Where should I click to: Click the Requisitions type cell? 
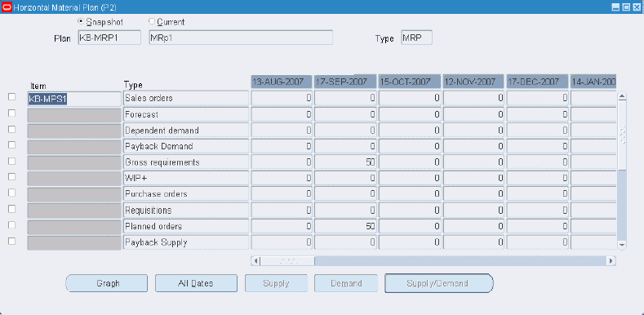tap(186, 211)
